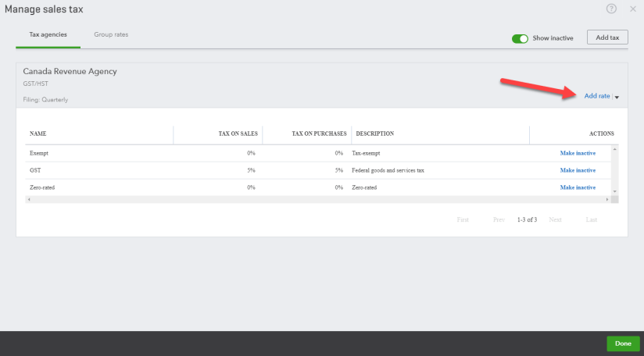This screenshot has width=644, height=356.
Task: Click the table's vertical scrollbar up arrow
Action: click(614, 148)
